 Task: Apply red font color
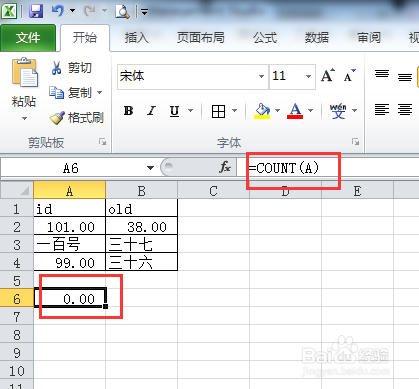pyautogui.click(x=295, y=110)
